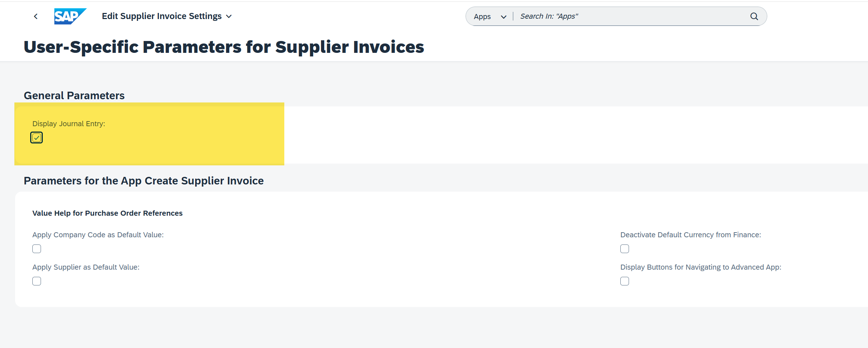Click Value Help for Purchase Order References subheading
The width and height of the screenshot is (868, 348).
coord(107,213)
